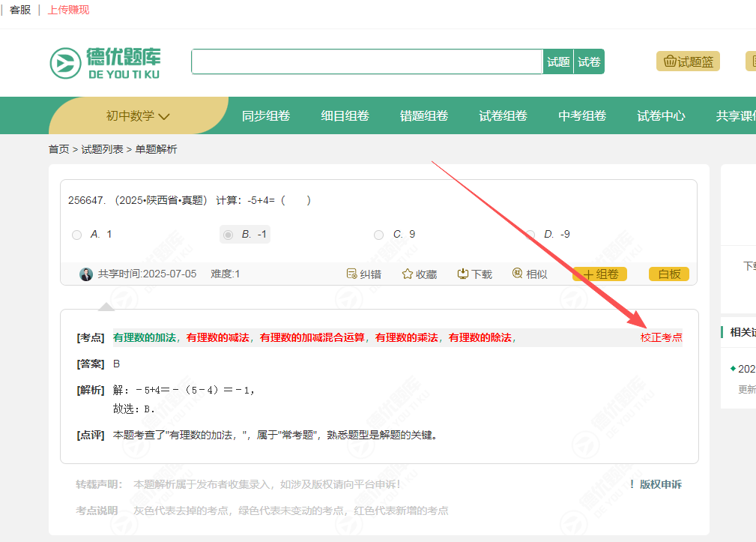Click the uploader avatar beside 共享时间

86,274
